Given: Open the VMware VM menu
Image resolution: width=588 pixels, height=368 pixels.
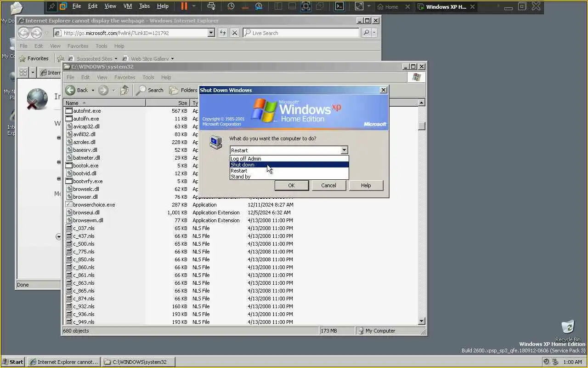Looking at the screenshot, I should pyautogui.click(x=128, y=6).
